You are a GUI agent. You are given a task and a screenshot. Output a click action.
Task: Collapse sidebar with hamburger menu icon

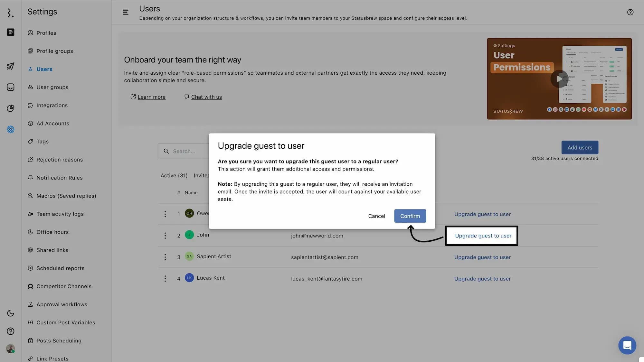(x=126, y=12)
